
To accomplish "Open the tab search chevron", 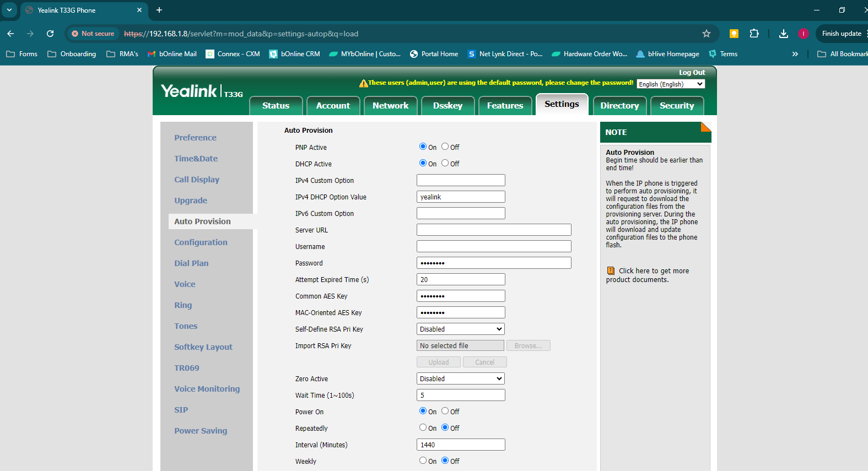I will point(9,10).
